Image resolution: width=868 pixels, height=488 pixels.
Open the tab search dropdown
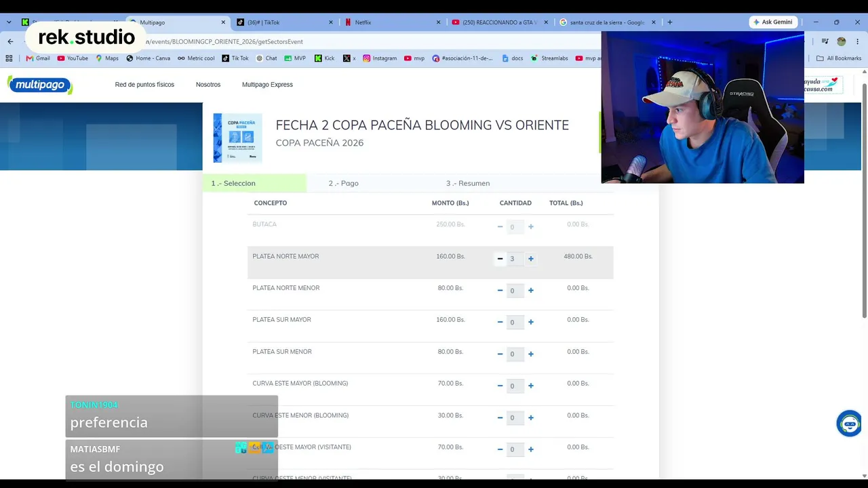tap(9, 22)
